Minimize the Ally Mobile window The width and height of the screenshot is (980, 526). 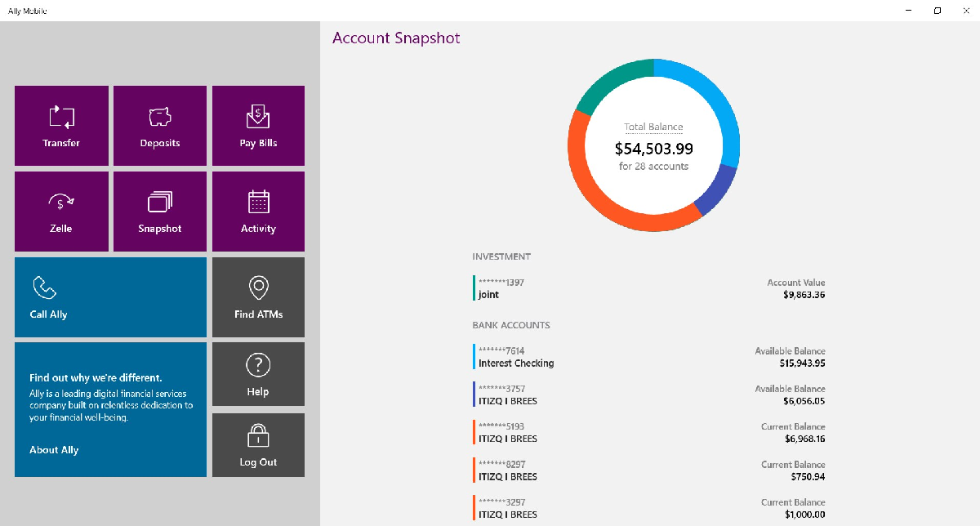pyautogui.click(x=909, y=11)
